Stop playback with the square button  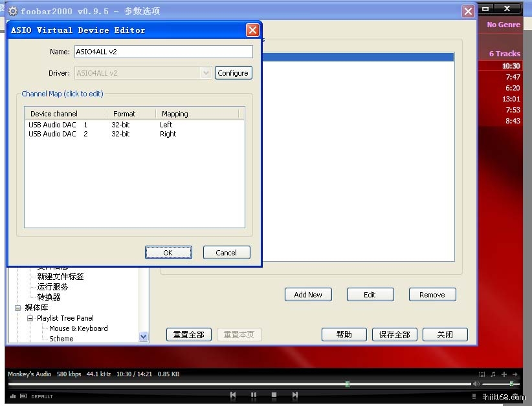[x=274, y=395]
